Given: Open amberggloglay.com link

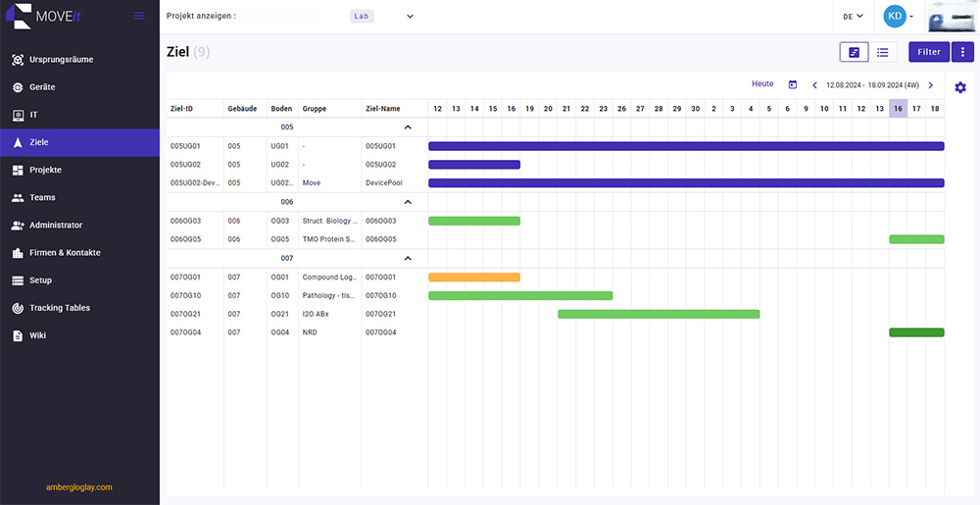Looking at the screenshot, I should click(x=78, y=487).
